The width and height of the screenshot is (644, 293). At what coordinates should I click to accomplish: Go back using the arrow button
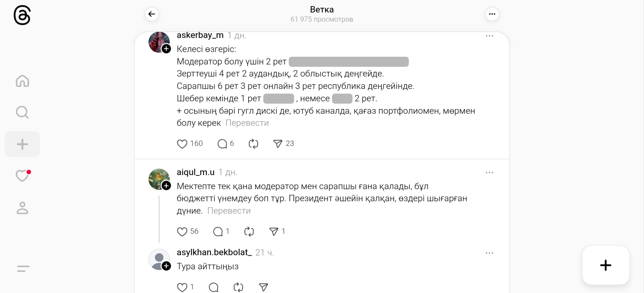[x=152, y=14]
